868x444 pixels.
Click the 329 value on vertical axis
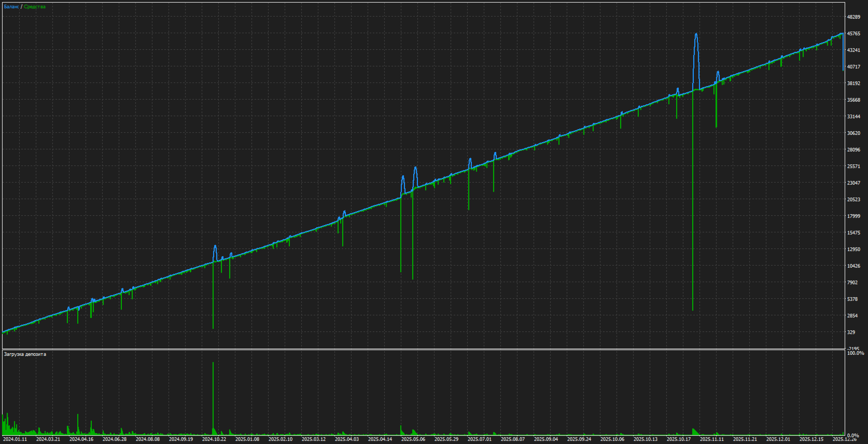click(x=851, y=332)
